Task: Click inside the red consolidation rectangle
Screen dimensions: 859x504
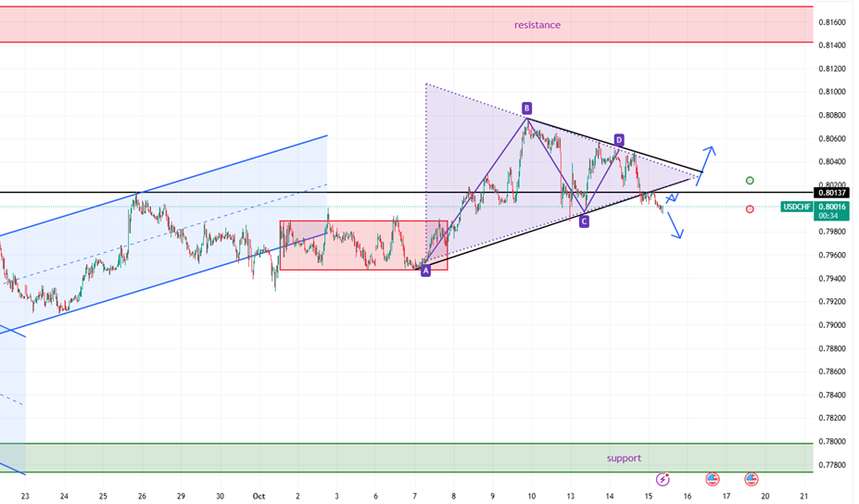Action: pyautogui.click(x=361, y=246)
